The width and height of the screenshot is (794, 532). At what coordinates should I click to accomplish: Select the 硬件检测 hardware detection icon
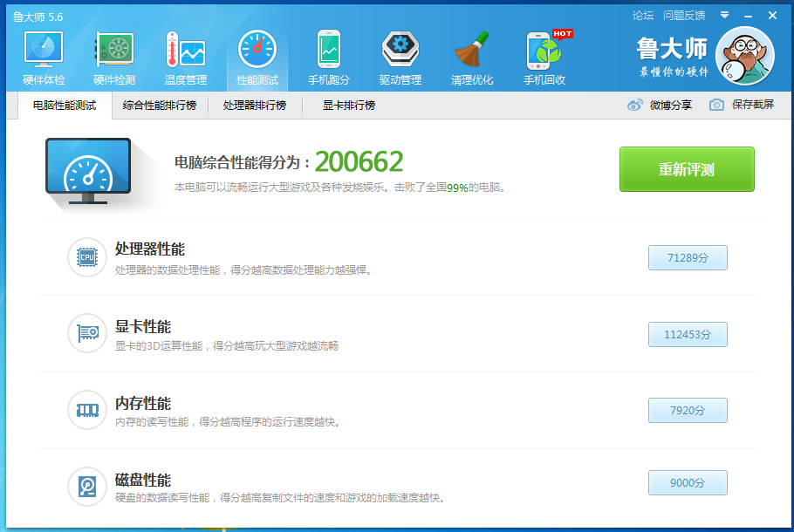(114, 51)
